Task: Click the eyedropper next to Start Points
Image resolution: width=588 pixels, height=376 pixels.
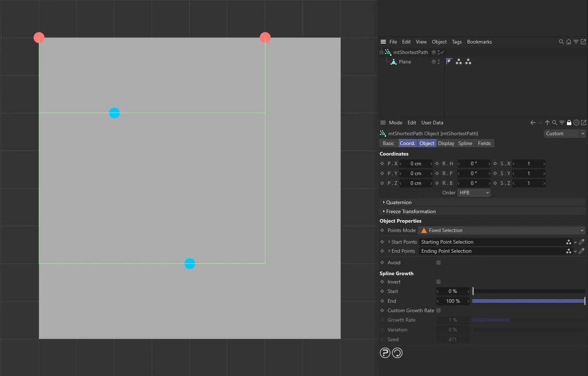Action: [x=582, y=242]
